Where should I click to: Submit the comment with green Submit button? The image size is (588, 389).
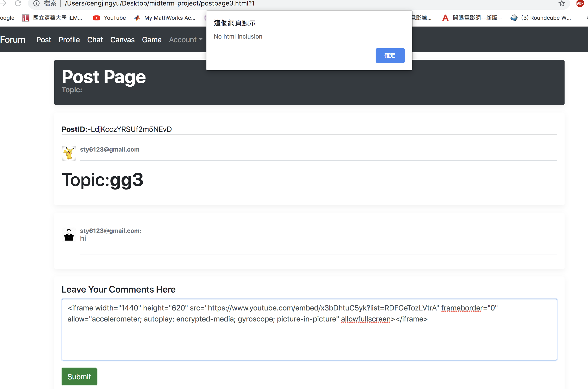click(x=79, y=376)
